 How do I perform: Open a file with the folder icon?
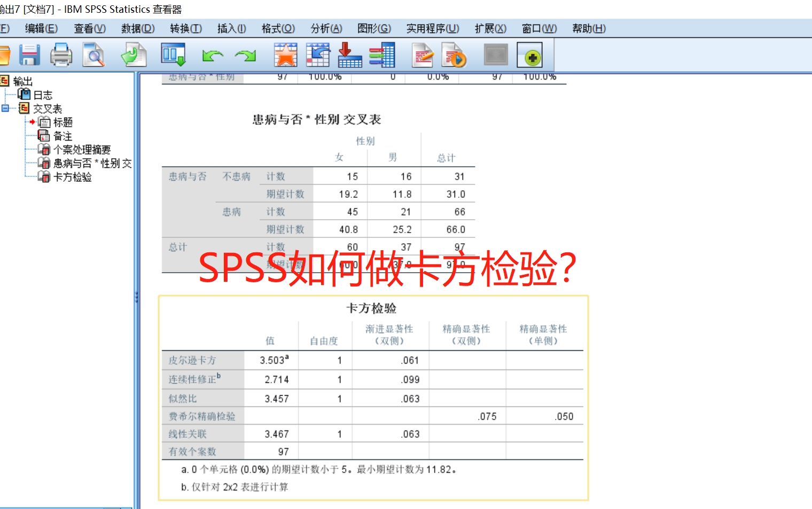[x=5, y=54]
